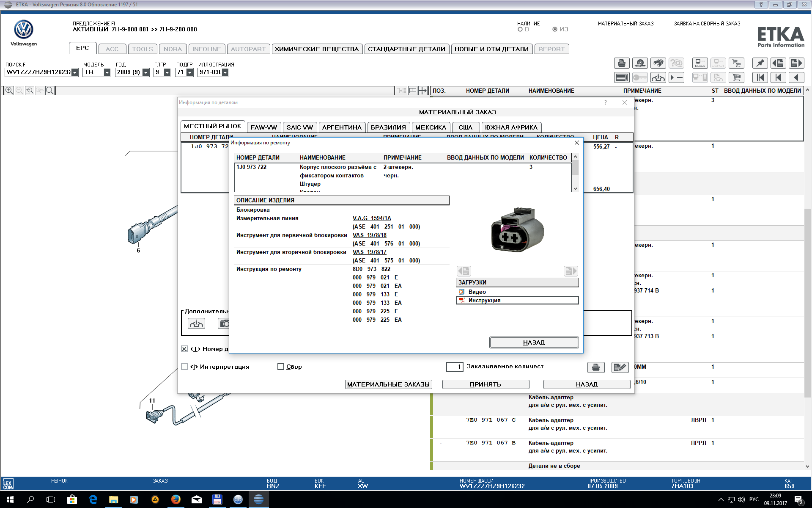Click the vehicle info icon in order dialog

click(196, 324)
